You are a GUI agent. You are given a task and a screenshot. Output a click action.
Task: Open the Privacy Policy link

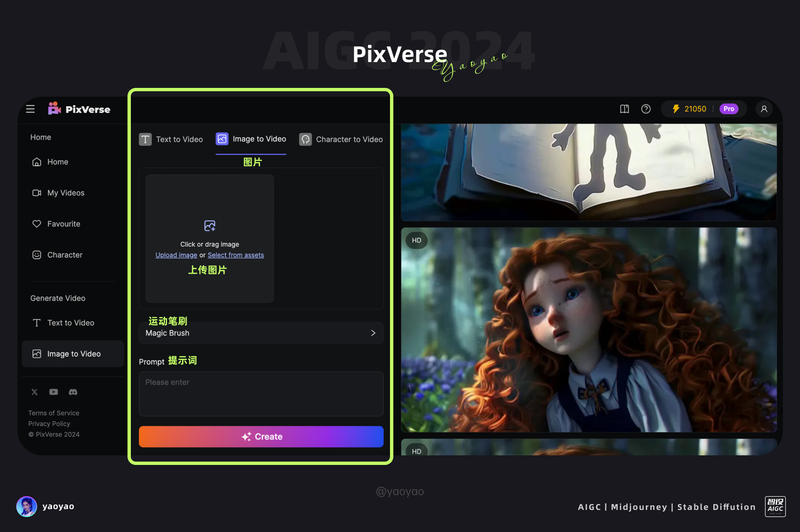[x=49, y=424]
